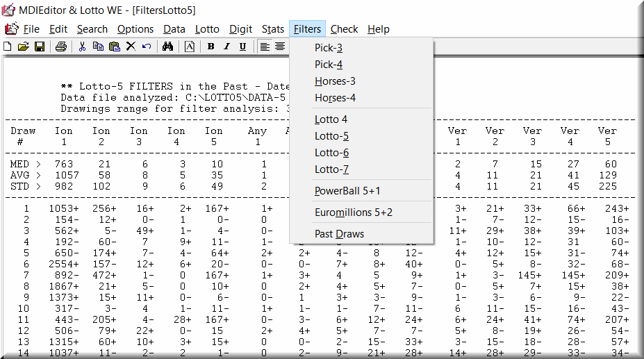Click the value 472+ in draw 7
The image size is (644, 359).
[104, 275]
